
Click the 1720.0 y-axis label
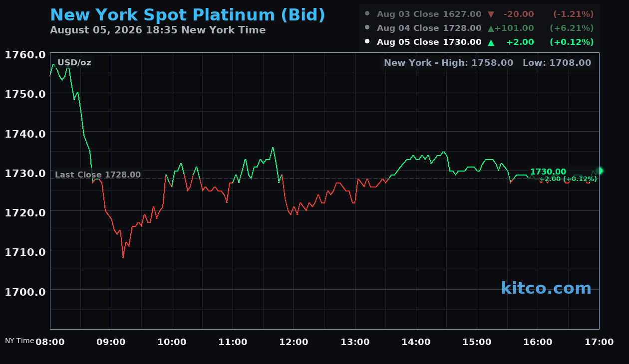[x=25, y=212]
